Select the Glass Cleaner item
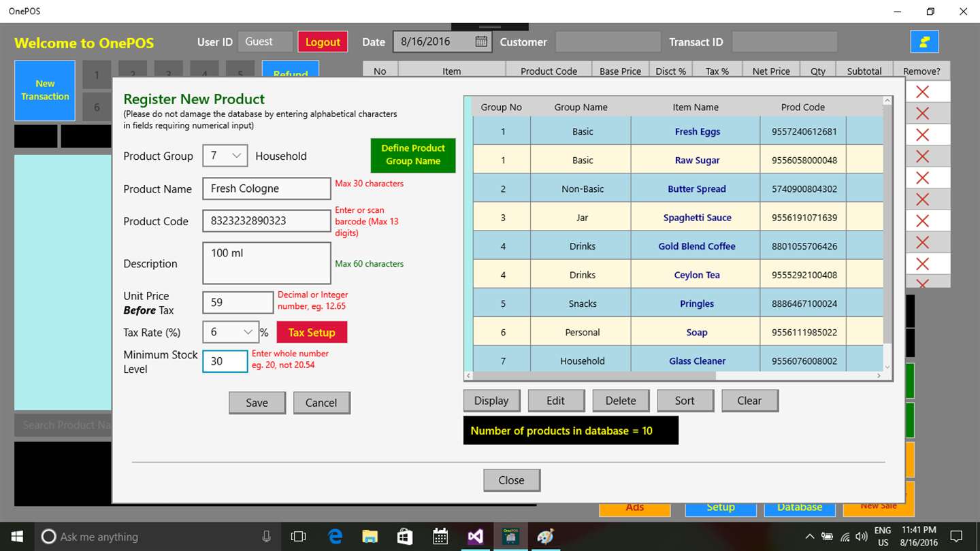The height and width of the screenshot is (551, 980). pos(698,361)
